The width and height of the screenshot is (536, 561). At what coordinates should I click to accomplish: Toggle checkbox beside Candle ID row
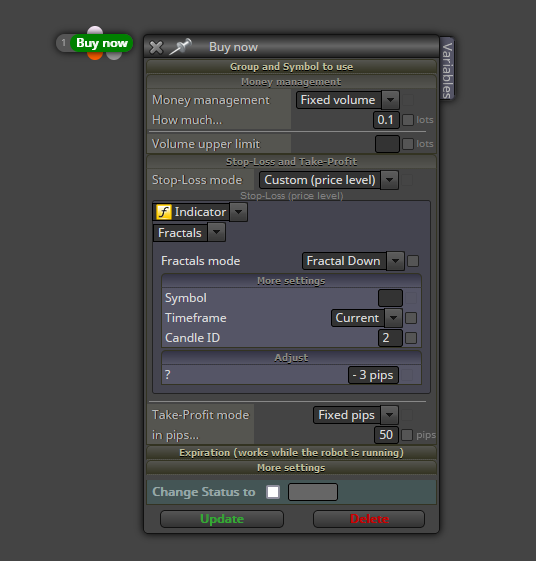411,338
